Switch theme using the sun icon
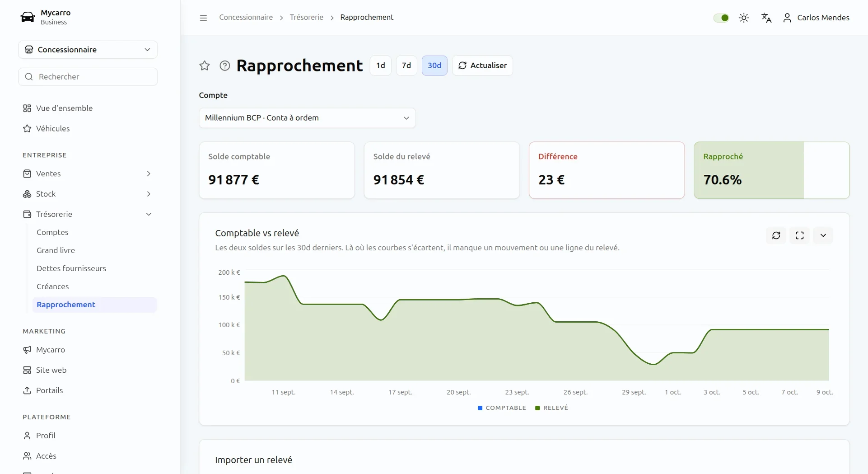Viewport: 868px width, 474px height. coord(744,18)
